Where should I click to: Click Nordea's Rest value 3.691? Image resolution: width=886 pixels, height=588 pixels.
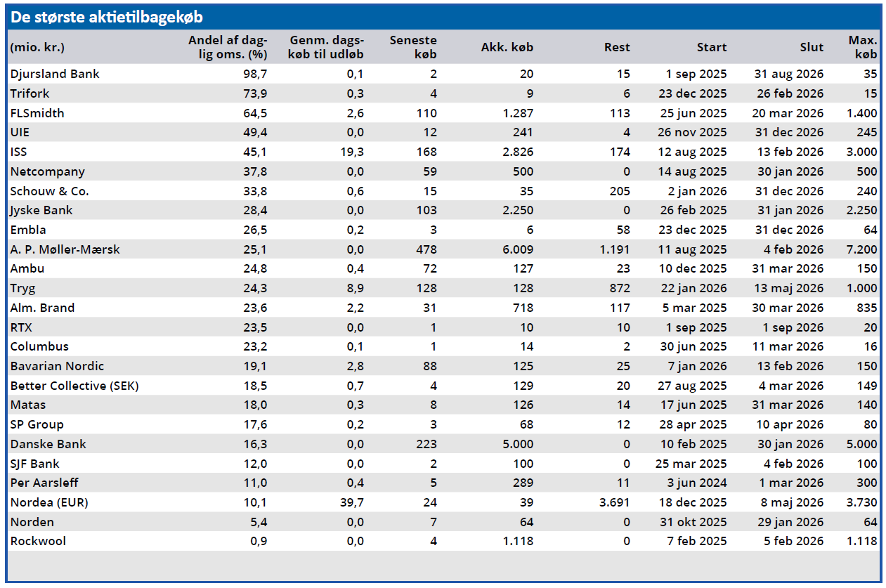(x=613, y=502)
